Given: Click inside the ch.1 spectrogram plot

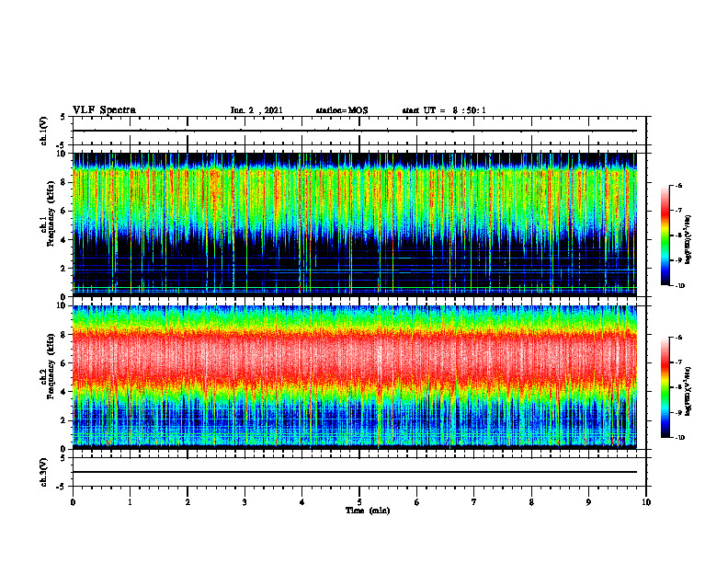Looking at the screenshot, I should point(355,224).
